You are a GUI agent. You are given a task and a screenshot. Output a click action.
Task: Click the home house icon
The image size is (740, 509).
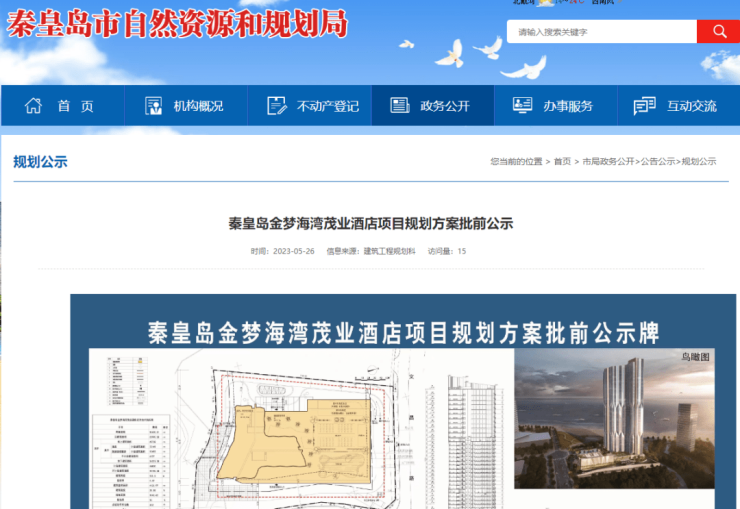[x=33, y=106]
